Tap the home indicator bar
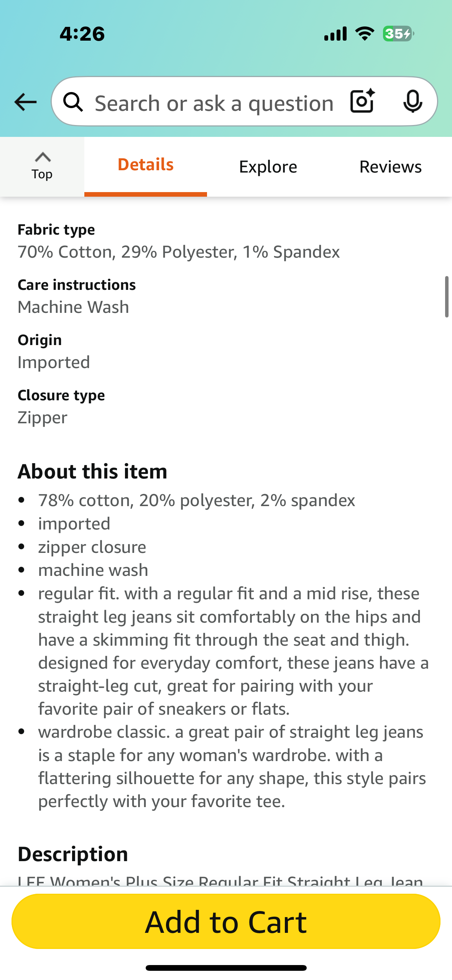452x980 pixels. coord(226,968)
